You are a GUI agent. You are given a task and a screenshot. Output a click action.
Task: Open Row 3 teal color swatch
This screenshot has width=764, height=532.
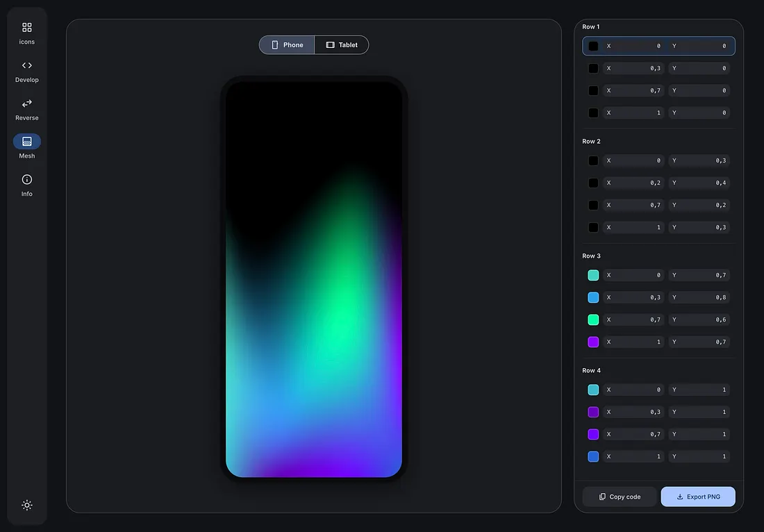pos(593,275)
